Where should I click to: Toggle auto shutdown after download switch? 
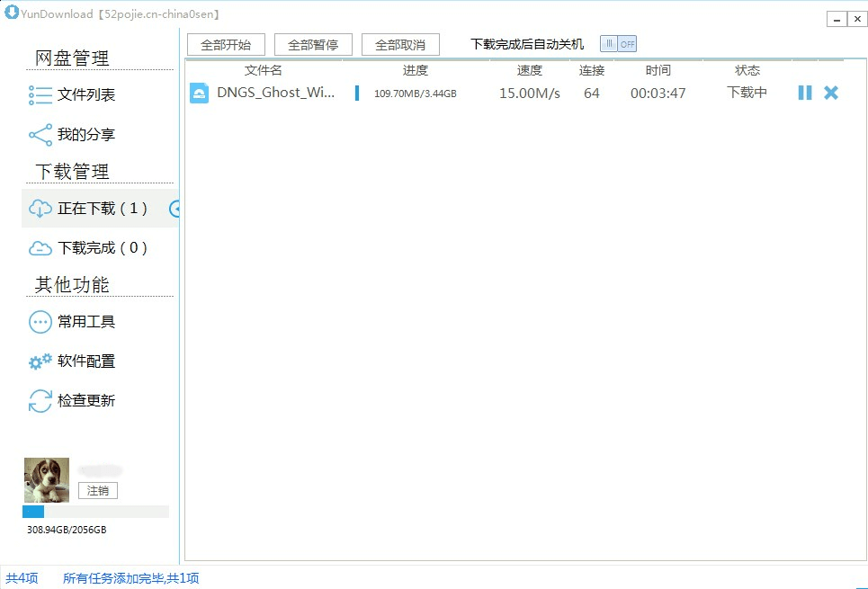[x=618, y=44]
